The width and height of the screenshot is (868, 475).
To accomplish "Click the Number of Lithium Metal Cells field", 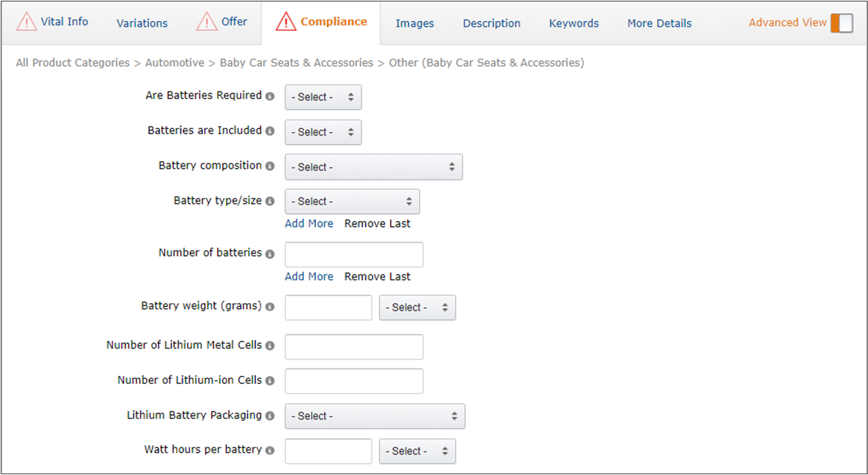I will (354, 347).
